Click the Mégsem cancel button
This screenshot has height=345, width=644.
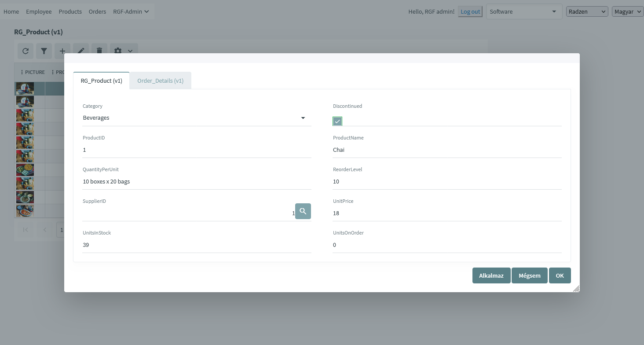529,275
